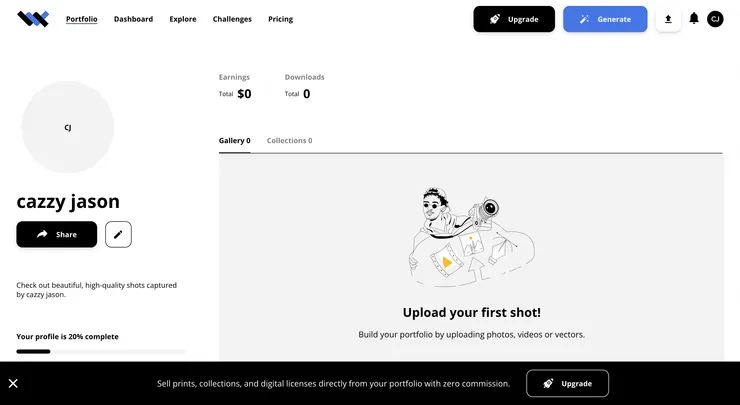Open the Explore menu
The height and width of the screenshot is (405, 740).
pyautogui.click(x=183, y=19)
